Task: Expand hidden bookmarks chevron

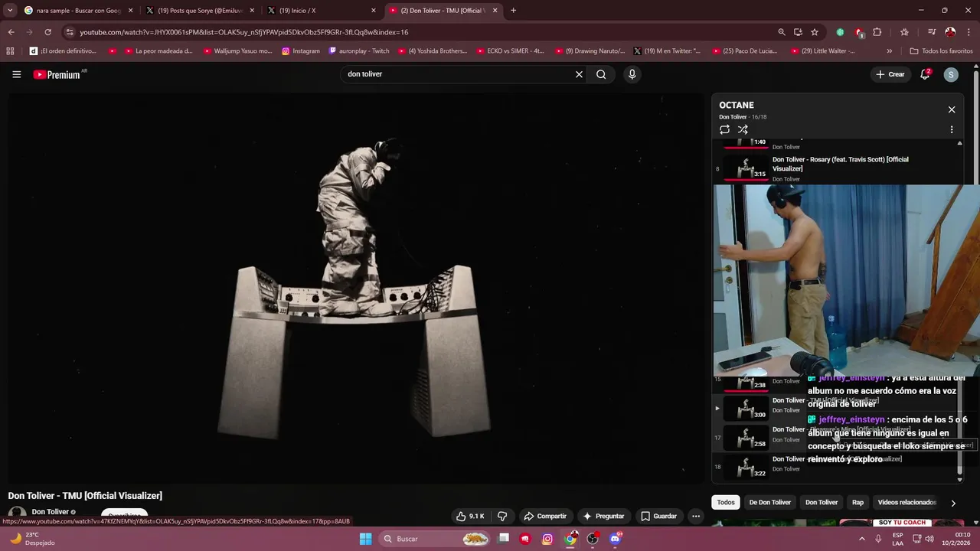Action: [x=889, y=51]
